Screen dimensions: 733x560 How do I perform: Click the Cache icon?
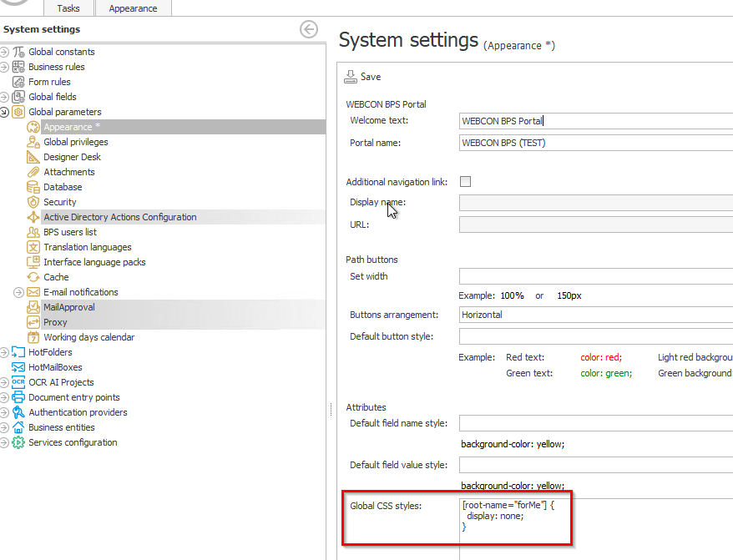click(33, 277)
